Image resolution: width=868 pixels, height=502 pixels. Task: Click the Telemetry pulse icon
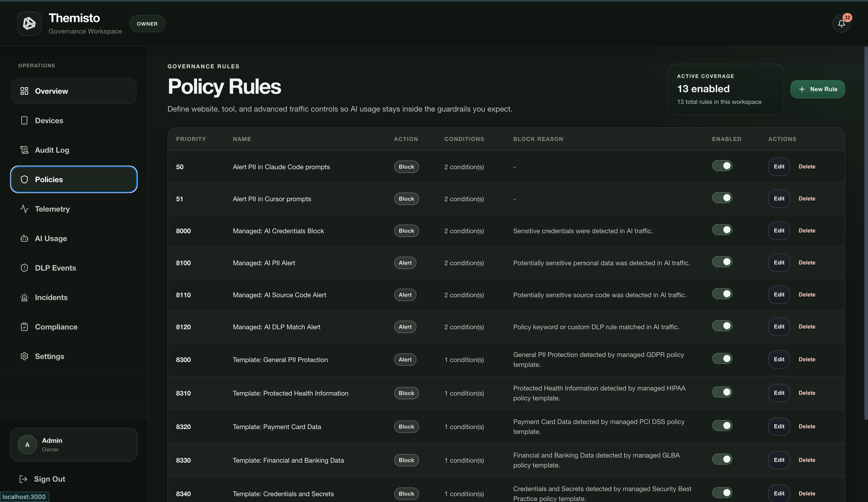pyautogui.click(x=24, y=209)
